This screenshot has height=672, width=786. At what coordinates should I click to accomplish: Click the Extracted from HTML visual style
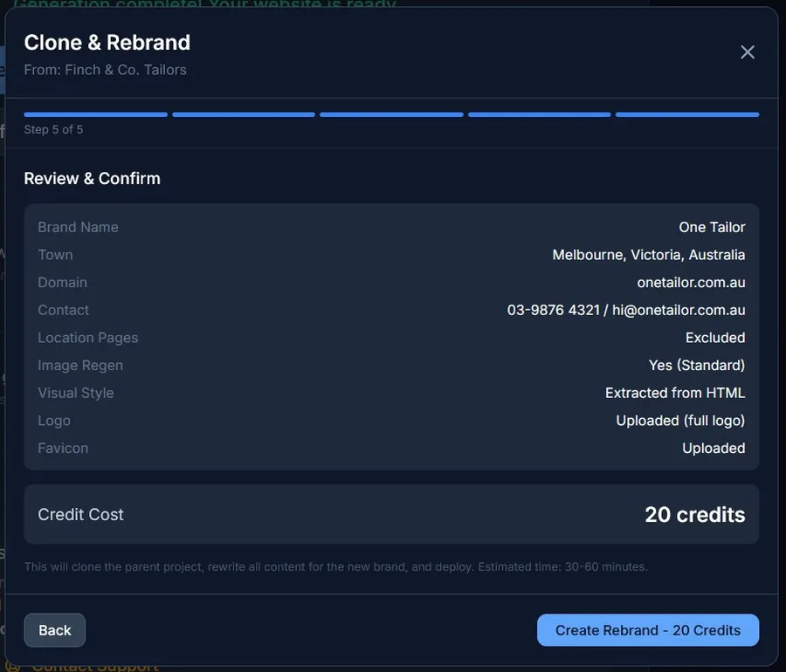pyautogui.click(x=675, y=393)
